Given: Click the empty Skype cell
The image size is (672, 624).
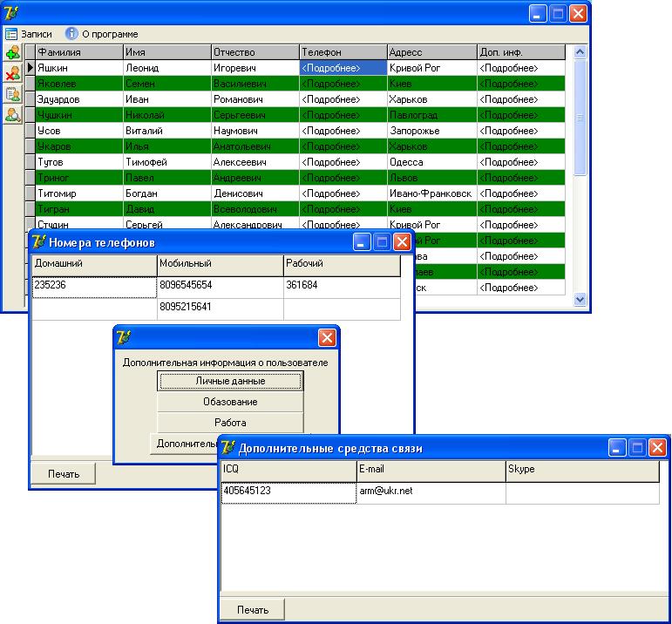Looking at the screenshot, I should (x=581, y=492).
